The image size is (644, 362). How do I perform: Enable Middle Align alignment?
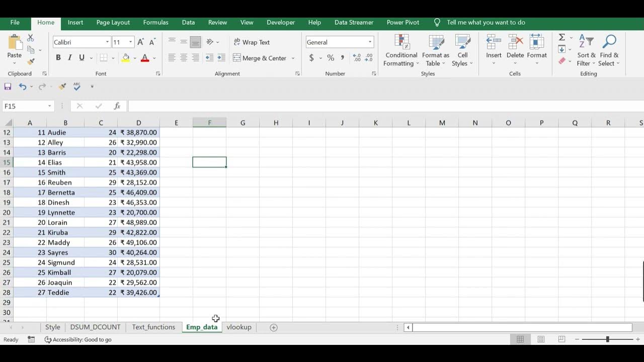[x=184, y=42]
